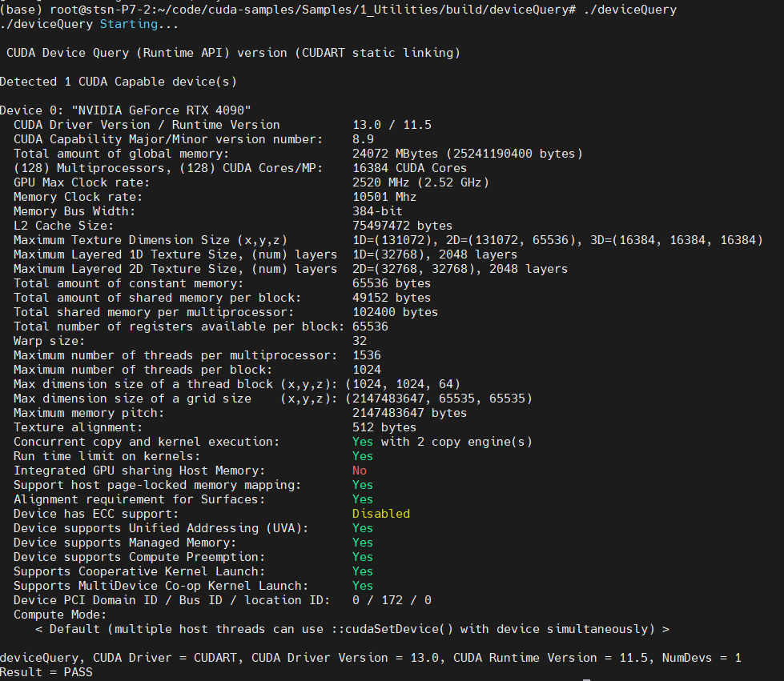The width and height of the screenshot is (784, 681).
Task: Click the "Texture alignment:" label
Action: point(74,427)
